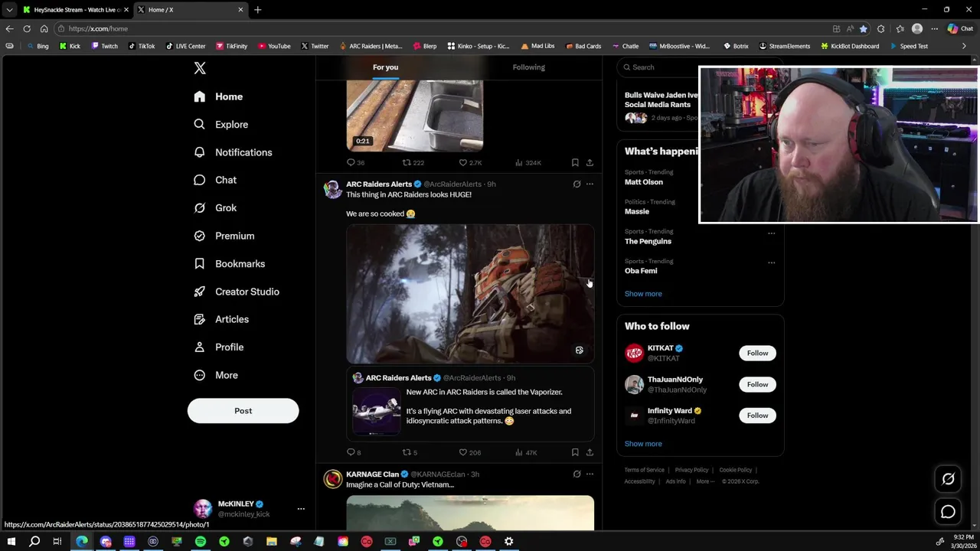The height and width of the screenshot is (551, 980).
Task: Open a new browser tab
Action: point(258,10)
